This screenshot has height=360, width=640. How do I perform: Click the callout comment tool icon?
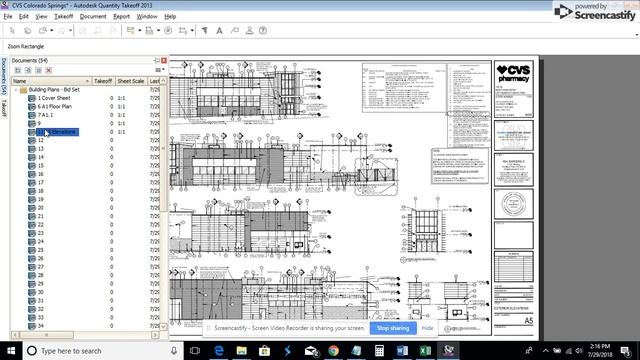tap(235, 31)
